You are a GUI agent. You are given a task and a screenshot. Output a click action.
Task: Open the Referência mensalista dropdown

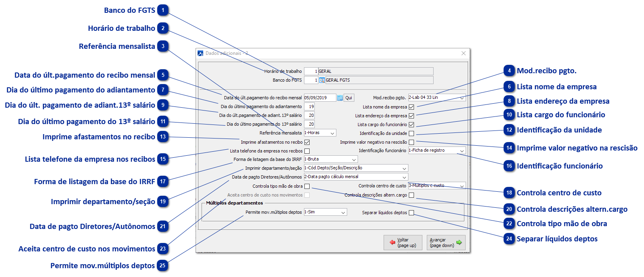[x=332, y=133]
